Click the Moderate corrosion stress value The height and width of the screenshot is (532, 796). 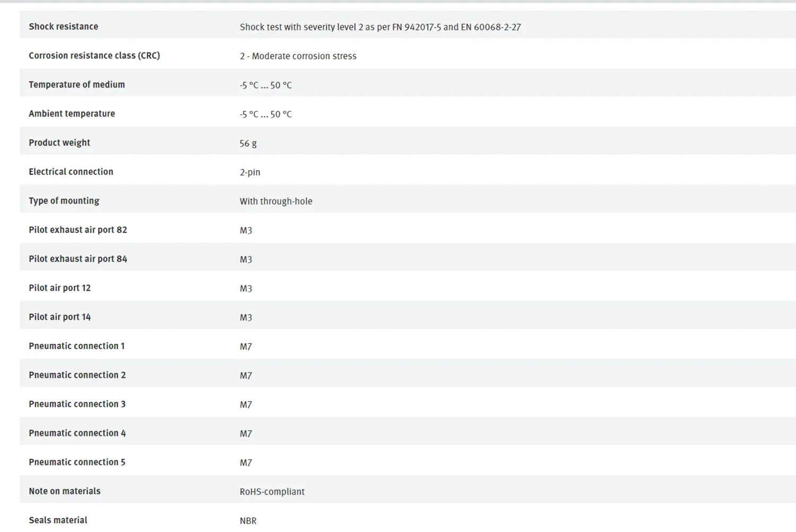pyautogui.click(x=298, y=56)
